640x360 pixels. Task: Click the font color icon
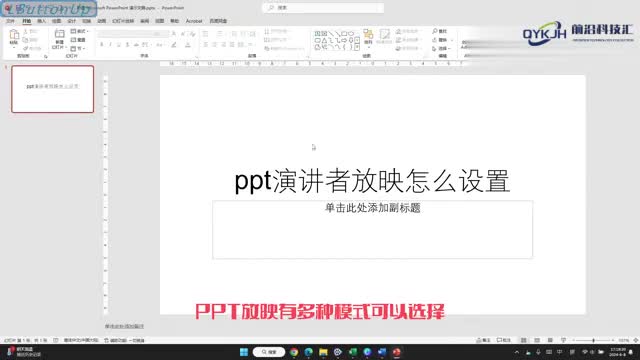click(187, 45)
